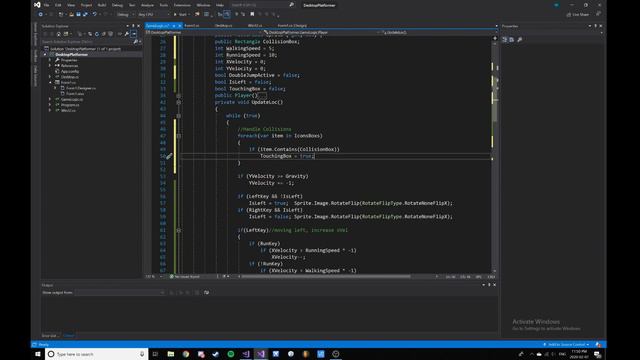Open the File menu
This screenshot has height=360, width=640.
click(46, 5)
